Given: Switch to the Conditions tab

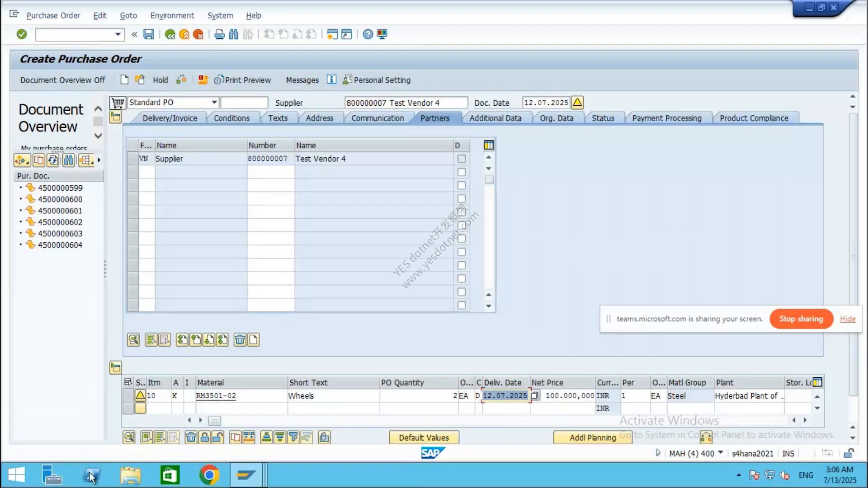Looking at the screenshot, I should click(x=231, y=118).
